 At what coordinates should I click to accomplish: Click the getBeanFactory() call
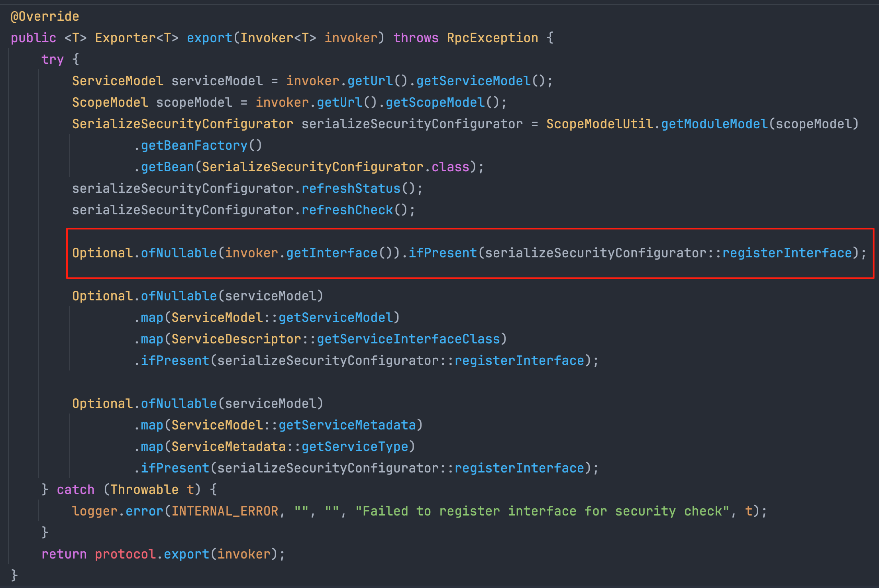pyautogui.click(x=194, y=145)
